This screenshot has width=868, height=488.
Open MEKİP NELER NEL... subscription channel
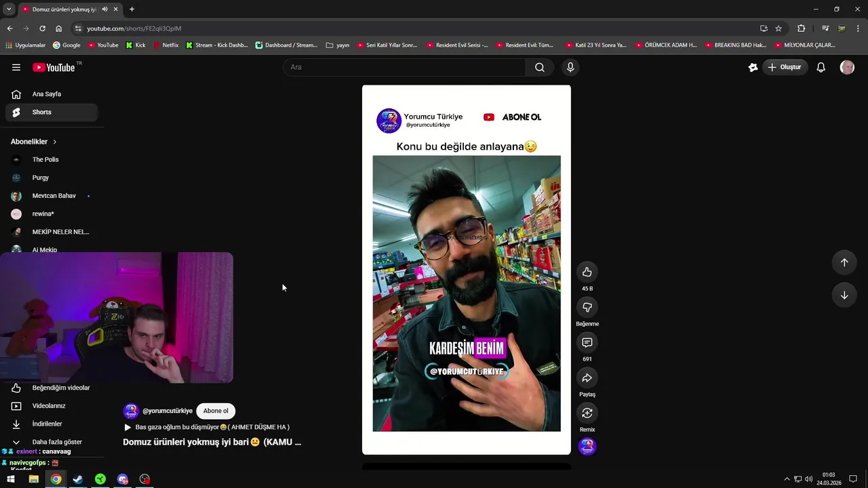52,232
